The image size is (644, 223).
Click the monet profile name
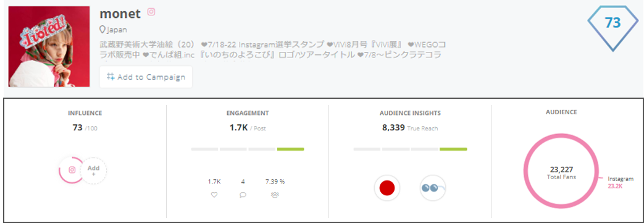pos(120,13)
